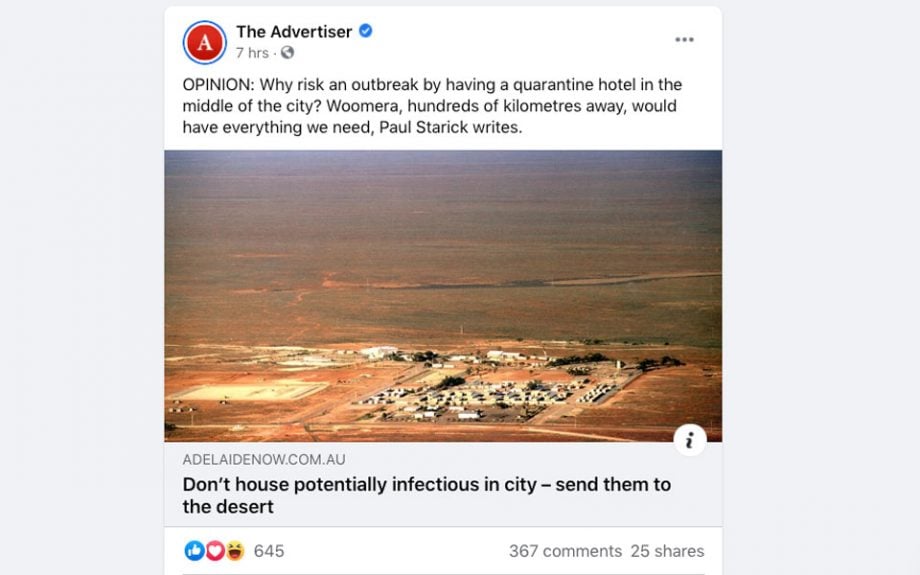Click the "Paul Starick writes" caption line
This screenshot has width=920, height=575.
(x=451, y=127)
